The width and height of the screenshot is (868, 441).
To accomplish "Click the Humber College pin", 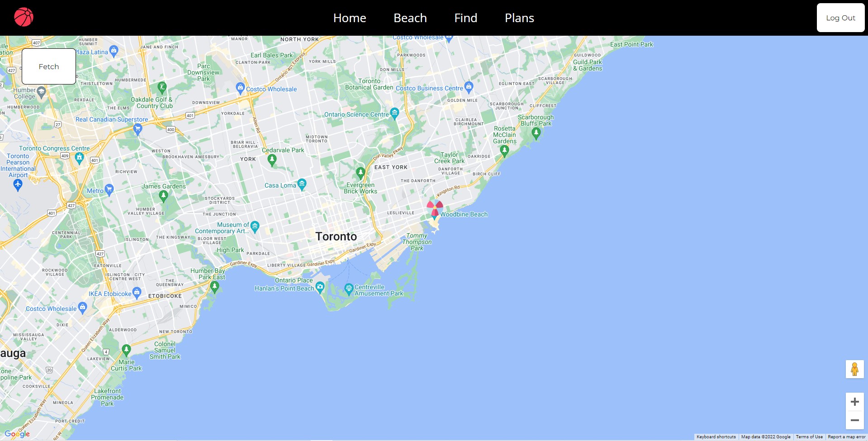I will [x=42, y=93].
